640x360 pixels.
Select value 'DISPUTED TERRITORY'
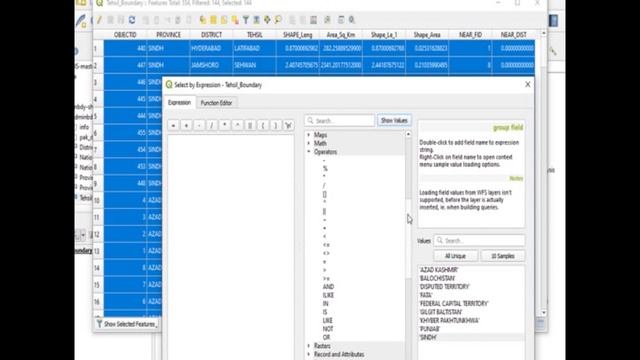[x=444, y=287]
